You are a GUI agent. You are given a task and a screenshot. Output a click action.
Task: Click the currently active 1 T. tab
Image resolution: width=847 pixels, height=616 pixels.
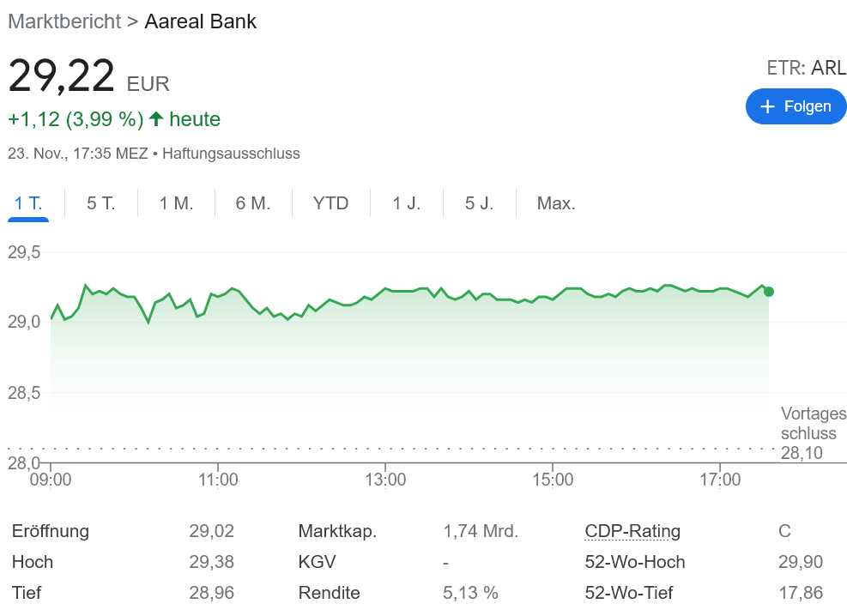(28, 203)
